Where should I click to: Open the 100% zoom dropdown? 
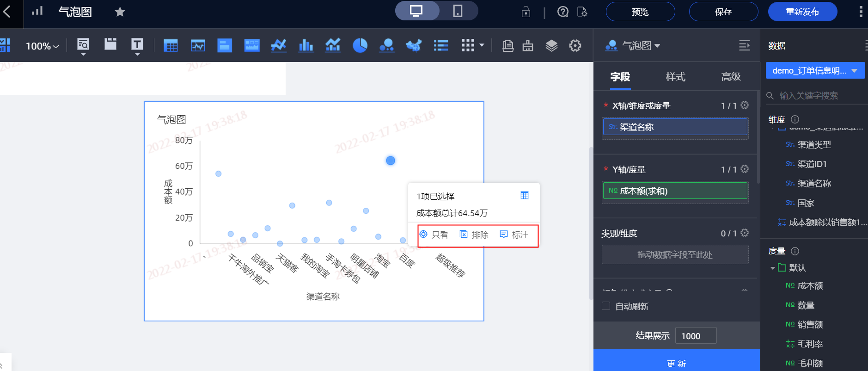42,46
